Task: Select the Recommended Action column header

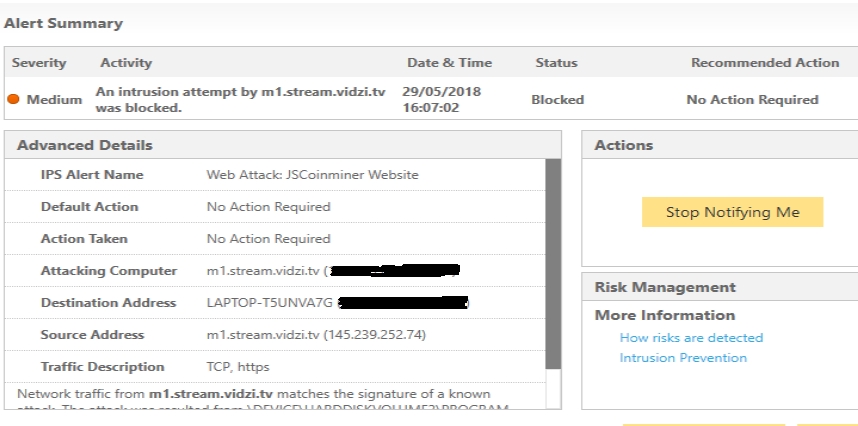Action: (765, 63)
